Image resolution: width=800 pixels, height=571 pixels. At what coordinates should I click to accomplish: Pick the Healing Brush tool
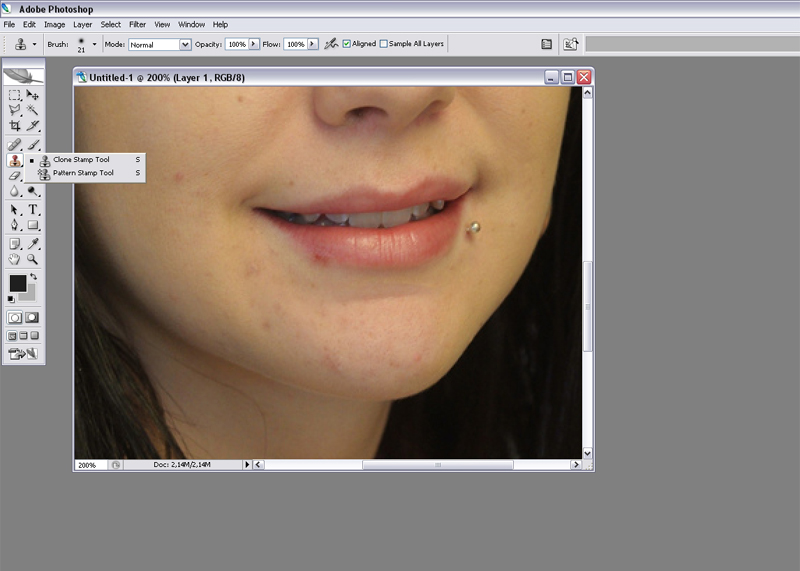15,145
